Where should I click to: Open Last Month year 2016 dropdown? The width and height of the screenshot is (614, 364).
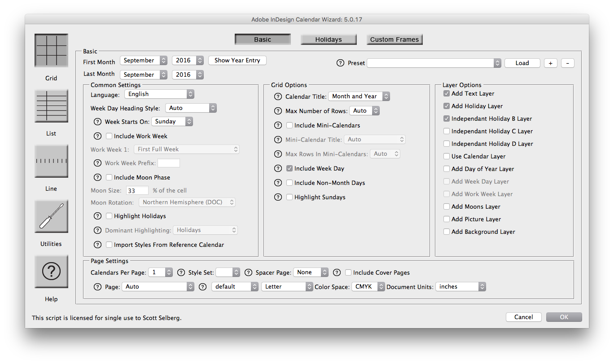click(188, 75)
